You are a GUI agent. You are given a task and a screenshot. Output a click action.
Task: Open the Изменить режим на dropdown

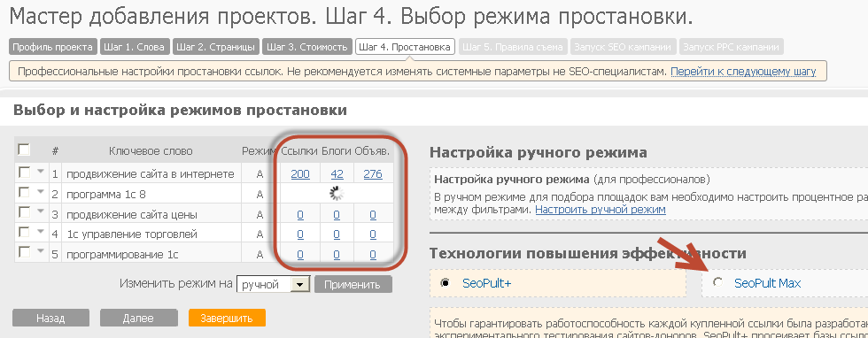coord(273,284)
